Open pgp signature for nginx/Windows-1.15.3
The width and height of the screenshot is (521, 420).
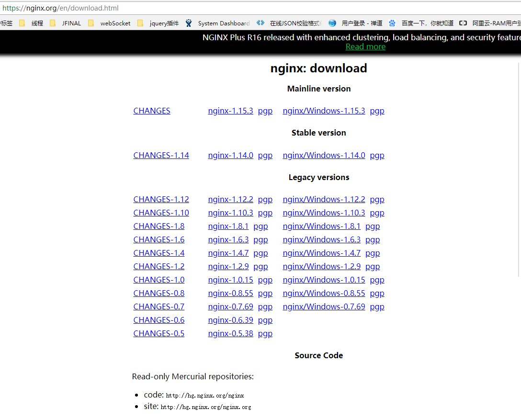tap(377, 111)
